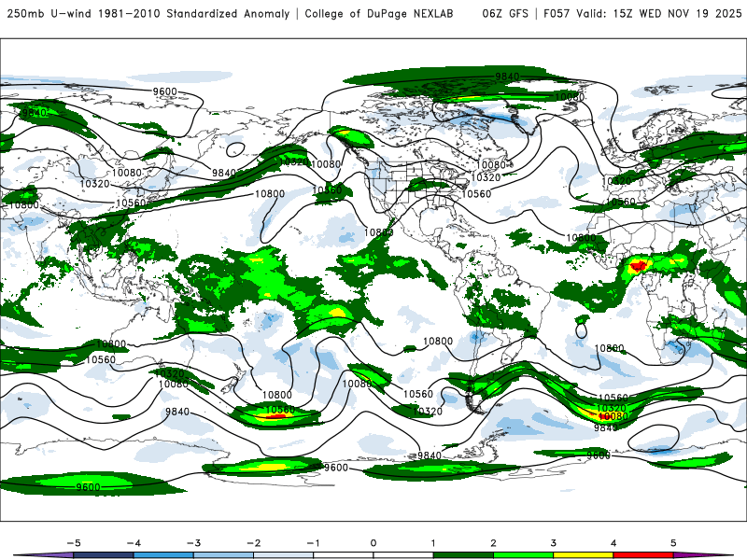Screen dimensions: 747x560
Task: Click the '3' colorbar tick label
Action: coord(554,543)
